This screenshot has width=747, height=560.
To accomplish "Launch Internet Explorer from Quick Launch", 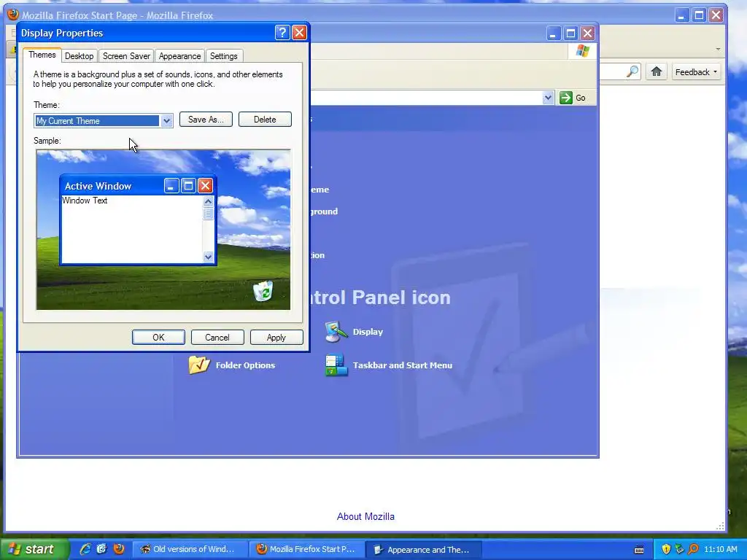I will [85, 549].
